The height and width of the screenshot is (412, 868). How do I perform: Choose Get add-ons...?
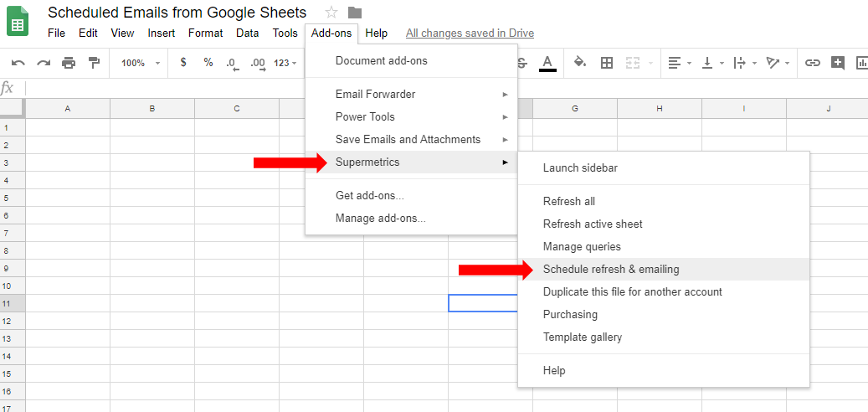click(411, 195)
